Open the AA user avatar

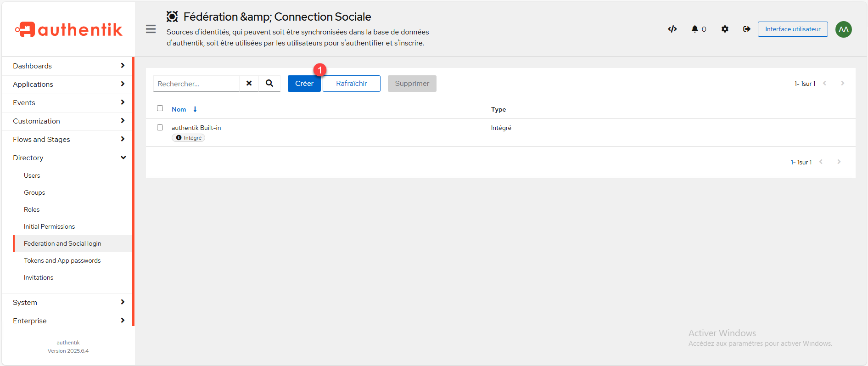point(843,29)
